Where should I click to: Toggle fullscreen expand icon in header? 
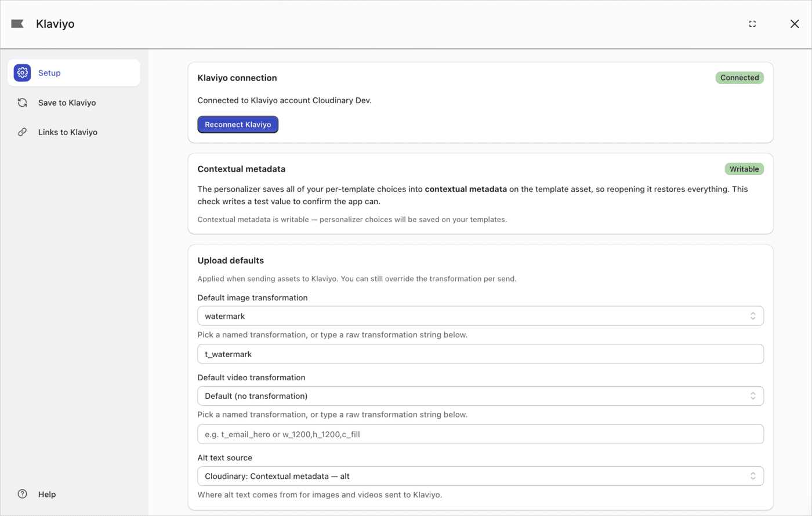752,24
